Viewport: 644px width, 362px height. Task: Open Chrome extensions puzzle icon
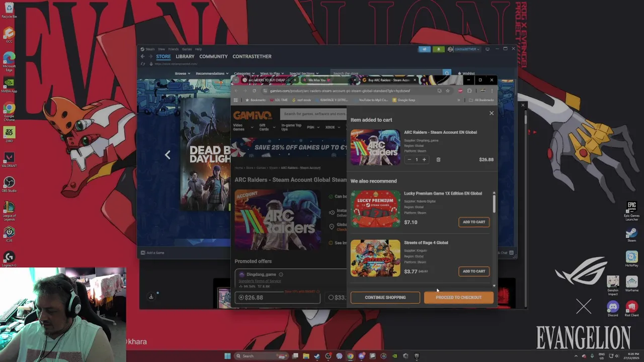tap(469, 91)
